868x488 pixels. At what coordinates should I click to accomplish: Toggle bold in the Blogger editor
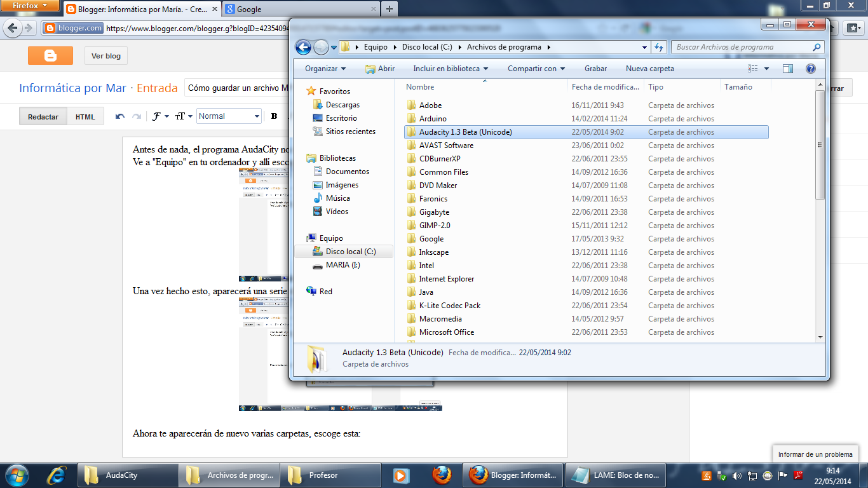[275, 116]
